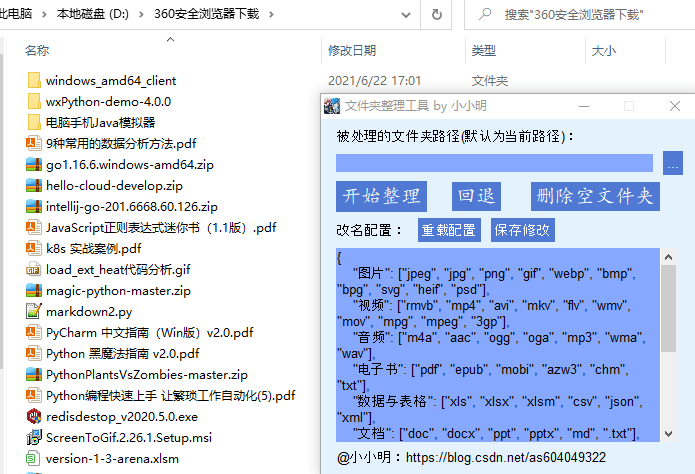The image size is (695, 474).
Task: Click the archive icon of magic-python-master.zip
Action: (34, 290)
